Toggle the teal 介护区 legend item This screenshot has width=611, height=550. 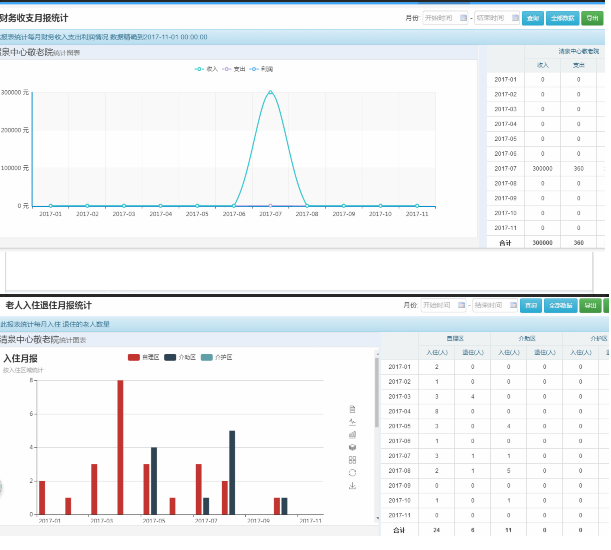216,357
